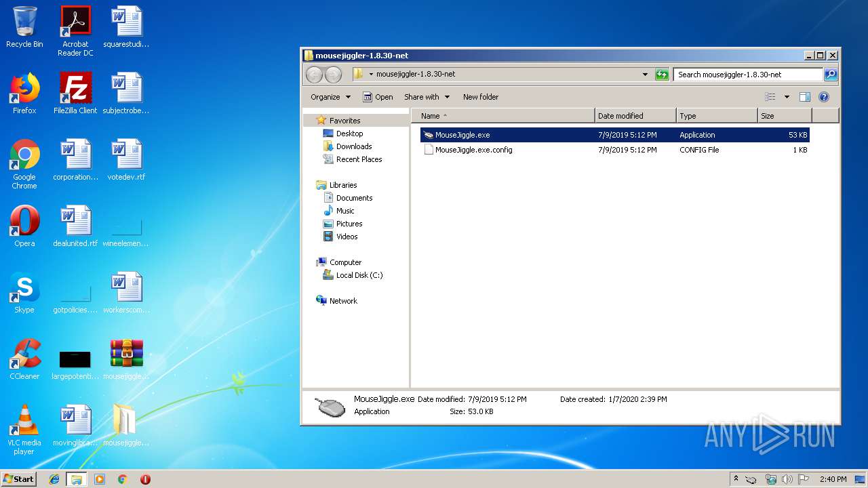868x488 pixels.
Task: Open view options dropdown arrow
Action: (787, 97)
